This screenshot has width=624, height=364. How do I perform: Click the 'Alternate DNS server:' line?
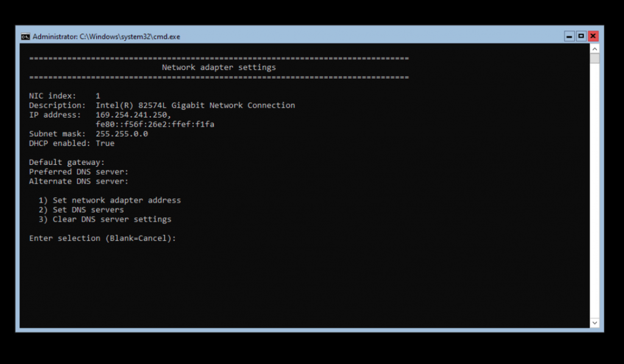click(x=79, y=181)
